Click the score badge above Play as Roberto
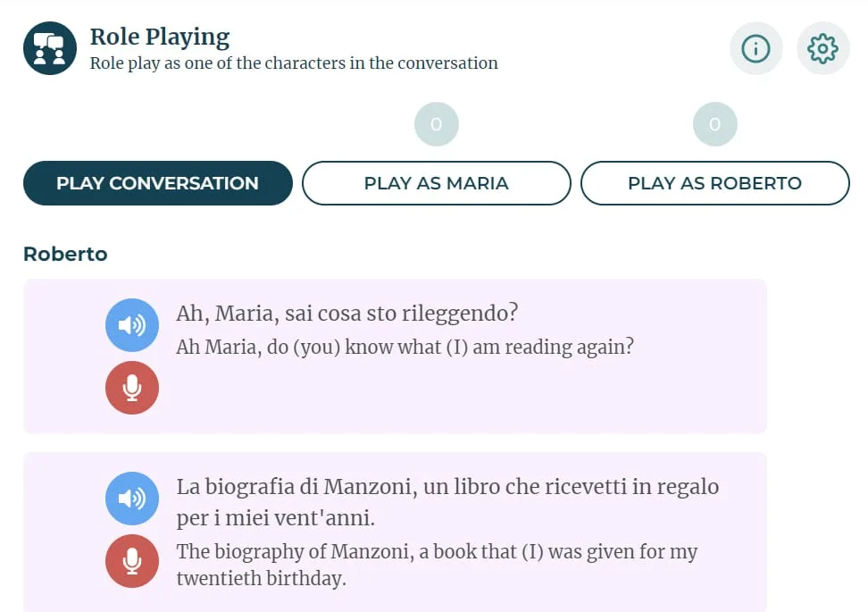Viewport: 868px width, 612px height. (714, 124)
